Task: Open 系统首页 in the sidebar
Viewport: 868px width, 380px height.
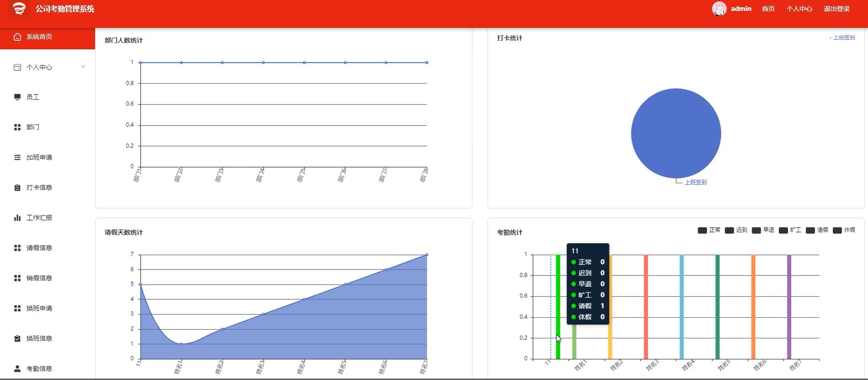Action: (x=48, y=37)
